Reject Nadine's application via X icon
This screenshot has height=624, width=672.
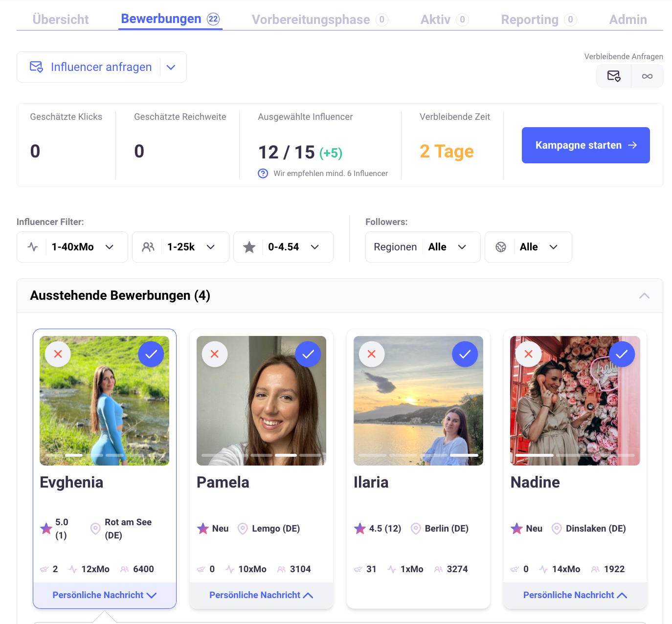529,354
